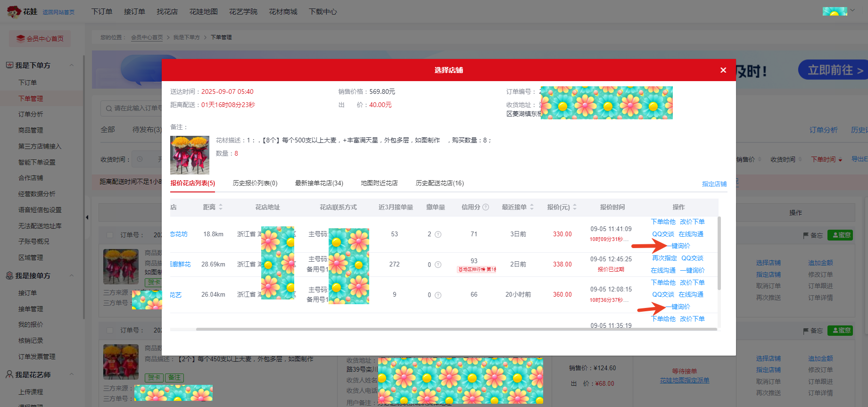Click the dialog's horizontal scrollbar
The width and height of the screenshot is (868, 407).
tap(456, 329)
